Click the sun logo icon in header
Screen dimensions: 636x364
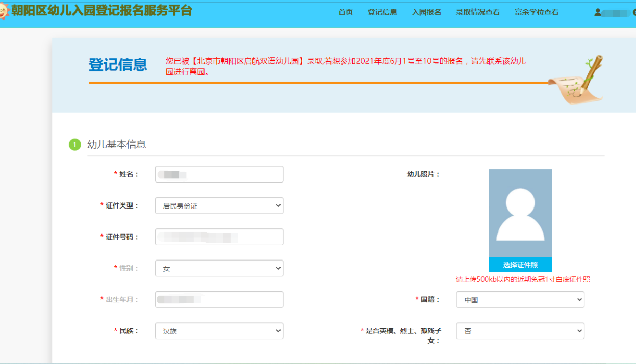click(4, 12)
